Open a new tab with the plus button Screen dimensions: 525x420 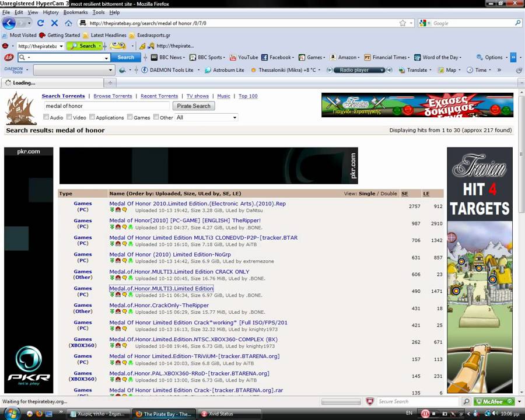tap(110, 82)
